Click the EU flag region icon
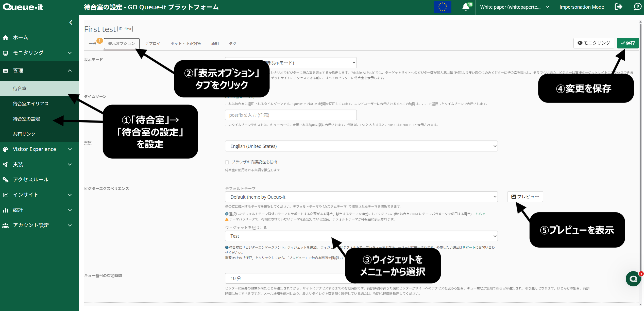This screenshot has width=644, height=311. coord(443,7)
